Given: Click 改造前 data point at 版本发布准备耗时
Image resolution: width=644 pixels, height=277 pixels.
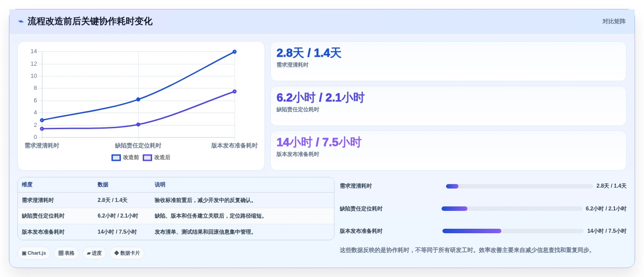Looking at the screenshot, I should pyautogui.click(x=235, y=52).
